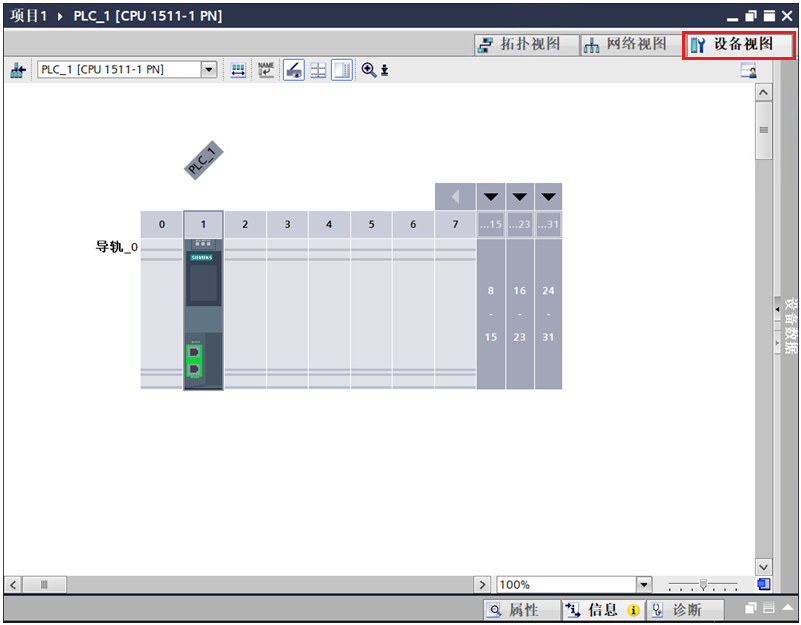Expand the slot group ...15 arrow
The image size is (801, 625).
491,197
